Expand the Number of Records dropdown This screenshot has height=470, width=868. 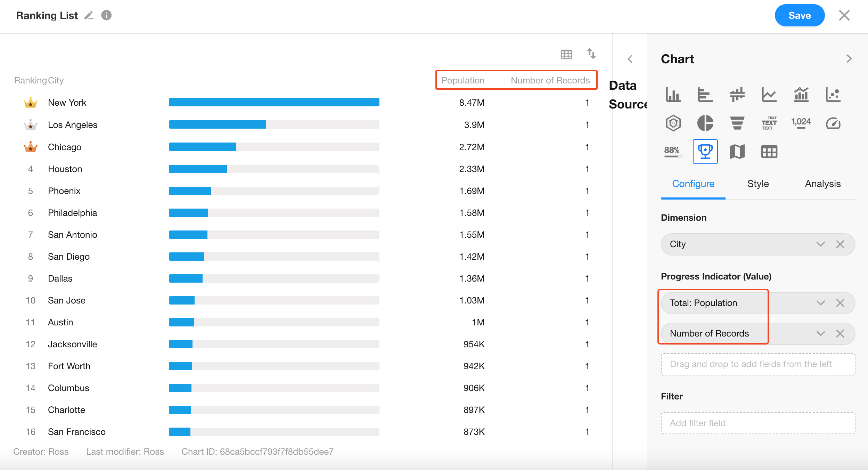[x=820, y=333]
